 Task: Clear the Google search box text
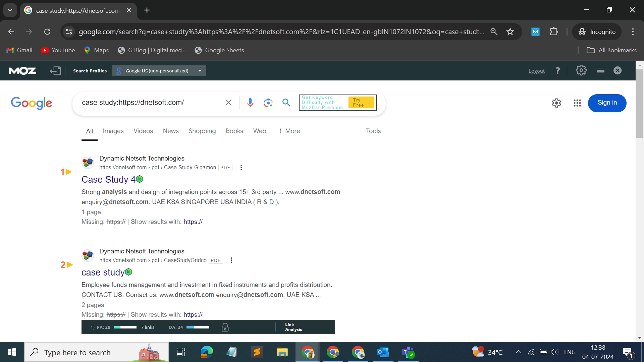[x=228, y=103]
